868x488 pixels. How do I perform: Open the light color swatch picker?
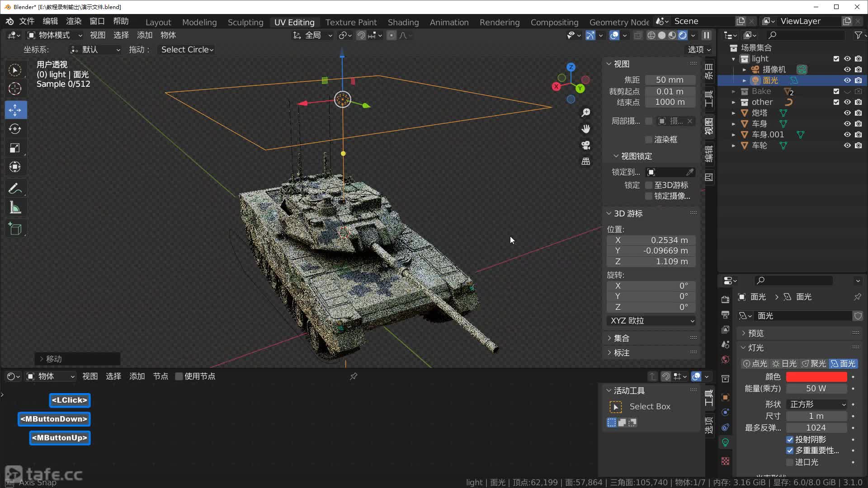(x=816, y=376)
